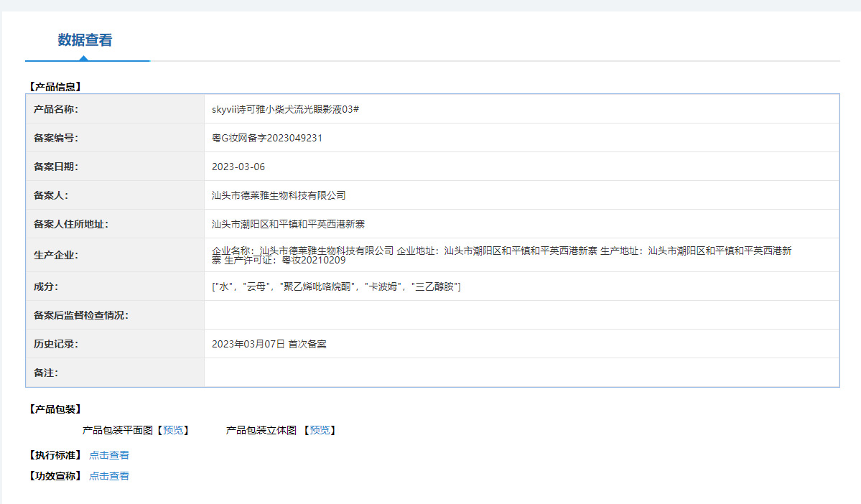Click the 生产企业 details text
The height and width of the screenshot is (504, 861).
point(502,256)
